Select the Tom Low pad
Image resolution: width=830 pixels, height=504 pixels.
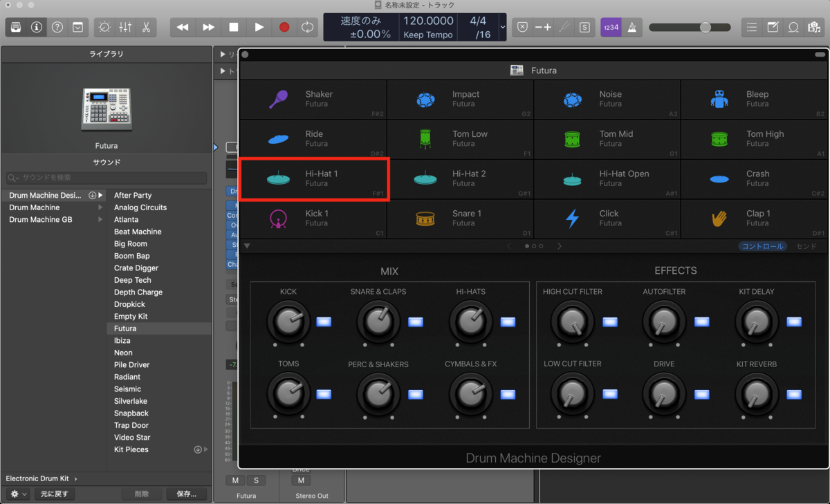pyautogui.click(x=460, y=139)
